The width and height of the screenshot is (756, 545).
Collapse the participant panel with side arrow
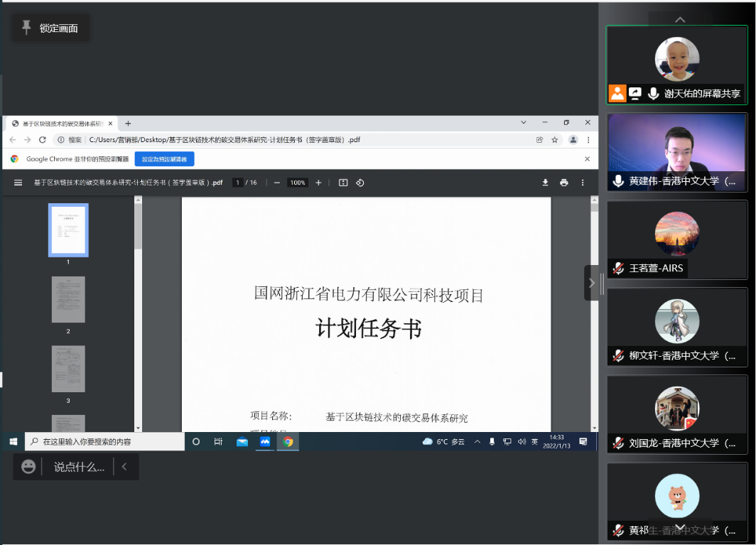coord(592,283)
